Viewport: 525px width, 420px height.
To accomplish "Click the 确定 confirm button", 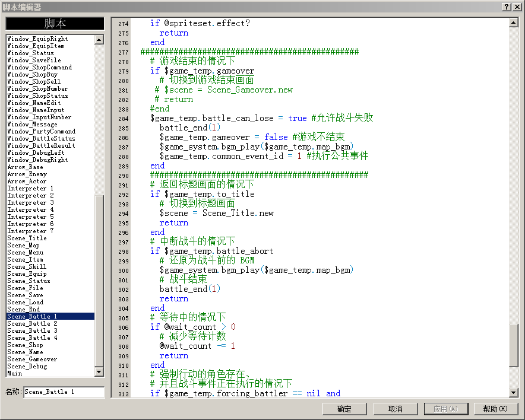I will (344, 409).
